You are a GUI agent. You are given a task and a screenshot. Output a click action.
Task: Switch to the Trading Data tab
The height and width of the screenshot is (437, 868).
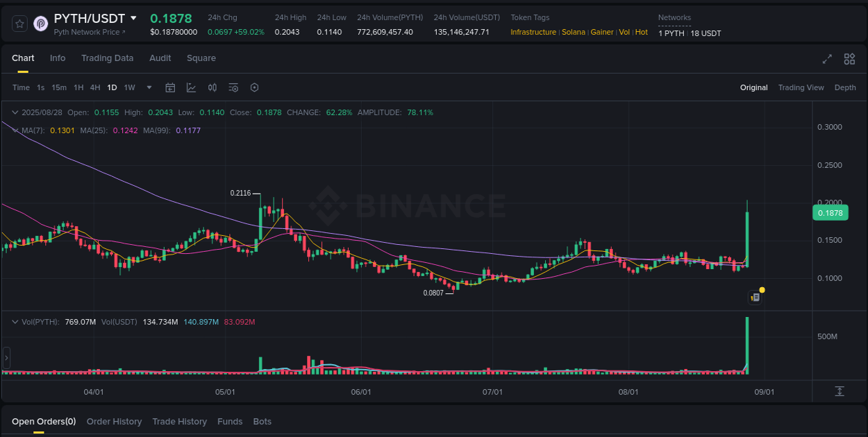(x=107, y=58)
